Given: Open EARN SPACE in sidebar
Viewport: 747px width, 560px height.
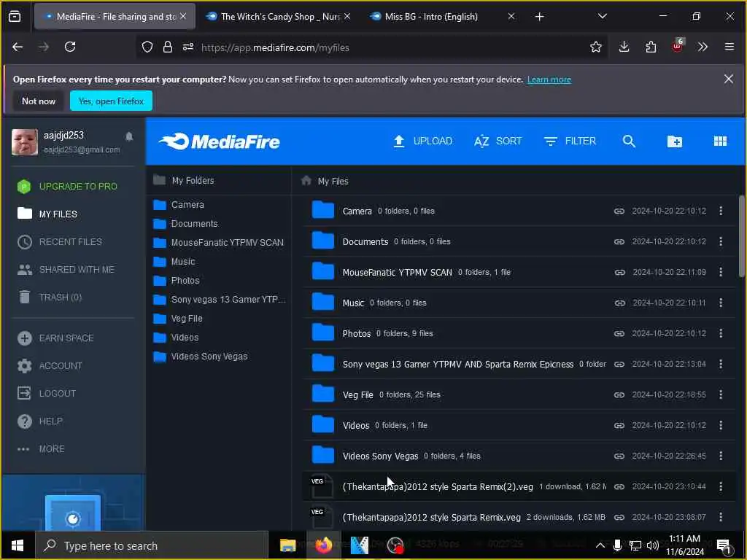Looking at the screenshot, I should point(55,338).
